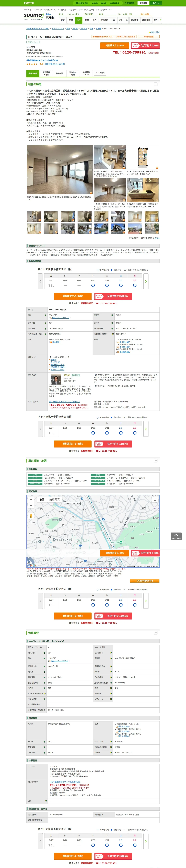Screen dimensions: 186x868
Task: Open the 中古＋リフォーム related link
Action: point(57,369)
